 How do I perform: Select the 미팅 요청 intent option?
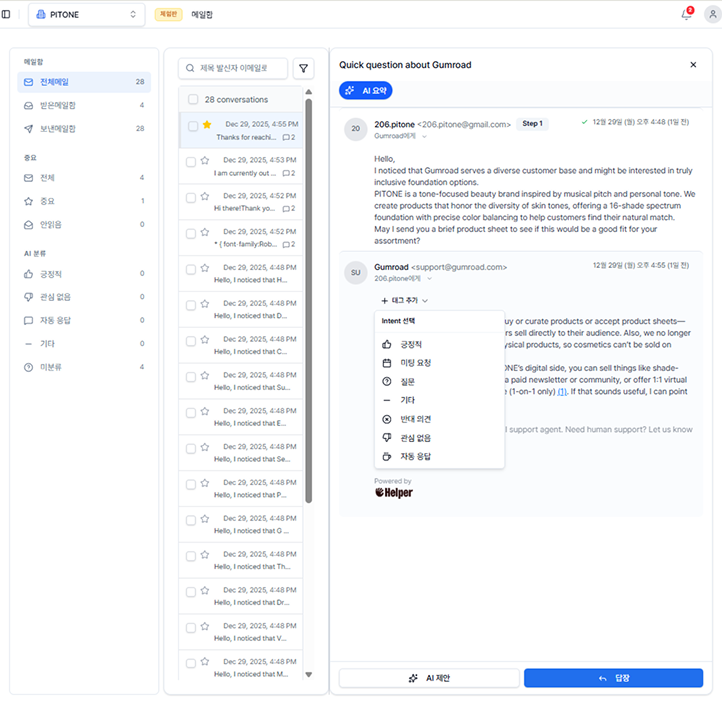coord(439,363)
